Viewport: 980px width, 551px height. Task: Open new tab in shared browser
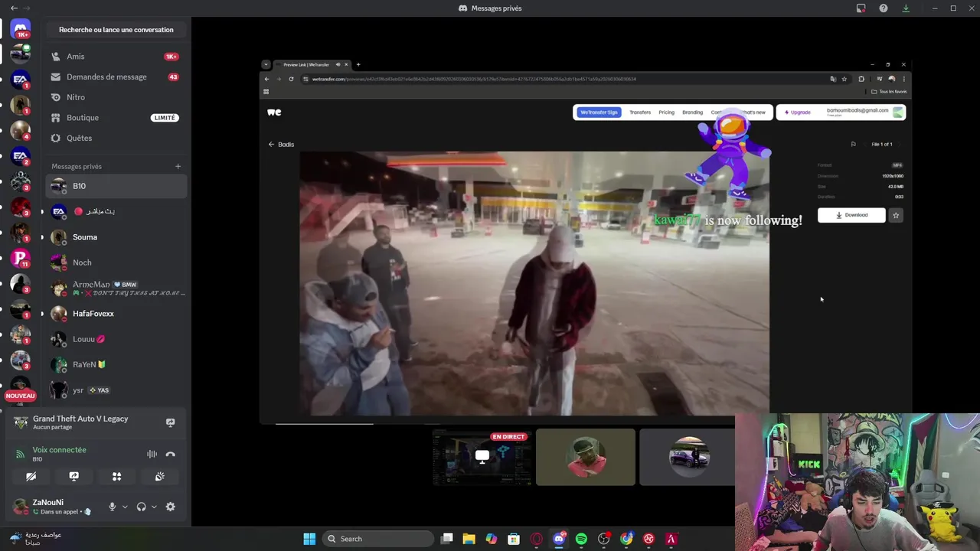pos(358,64)
